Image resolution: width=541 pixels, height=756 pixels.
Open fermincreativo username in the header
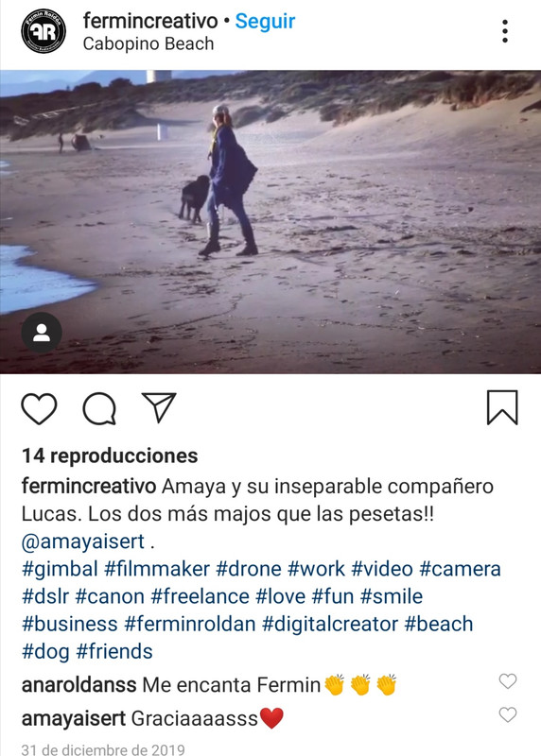150,21
